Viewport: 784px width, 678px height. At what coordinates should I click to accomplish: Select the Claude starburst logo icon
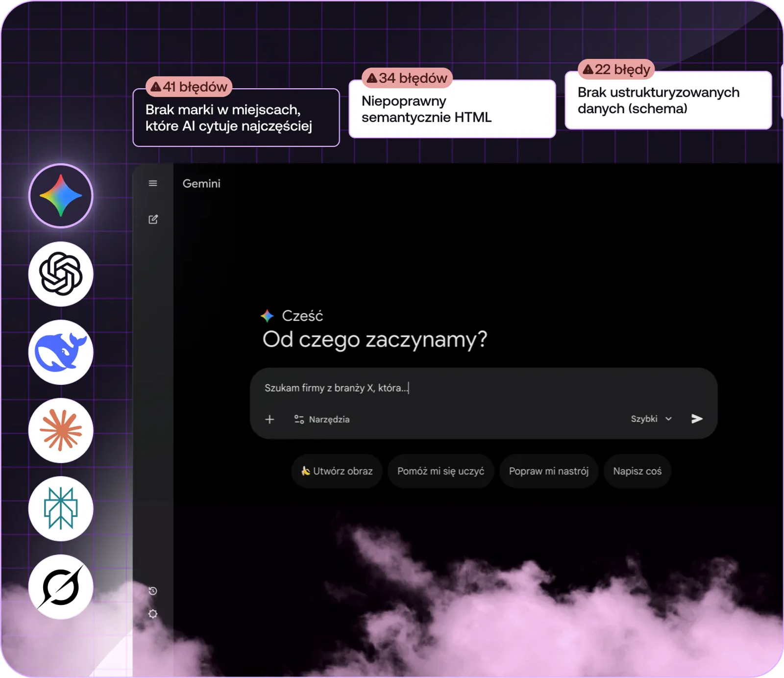click(61, 430)
